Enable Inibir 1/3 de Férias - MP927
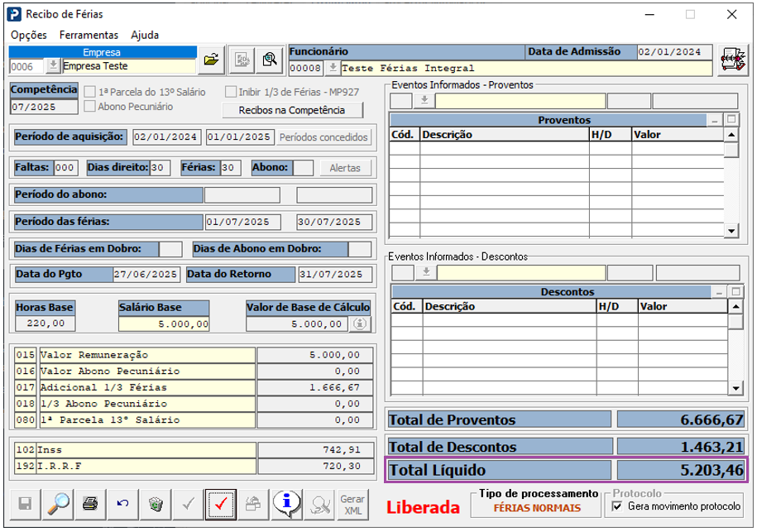This screenshot has width=757, height=532. (231, 92)
